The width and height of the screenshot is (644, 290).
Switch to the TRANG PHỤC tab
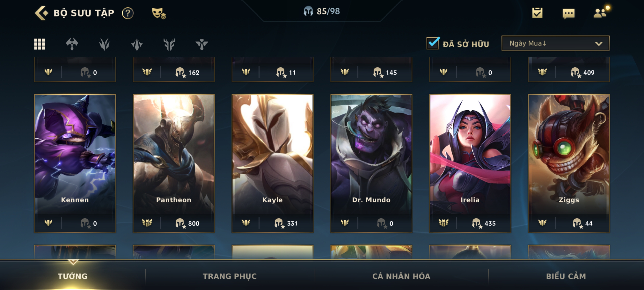pyautogui.click(x=229, y=276)
